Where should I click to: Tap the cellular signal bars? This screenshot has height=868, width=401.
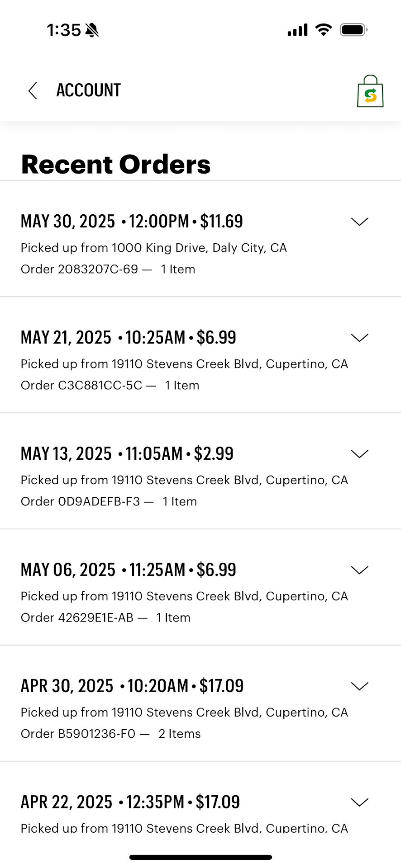(297, 30)
